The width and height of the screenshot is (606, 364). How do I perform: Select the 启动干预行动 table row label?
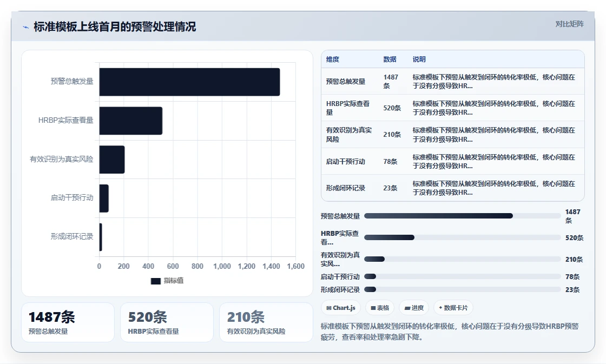pyautogui.click(x=346, y=161)
